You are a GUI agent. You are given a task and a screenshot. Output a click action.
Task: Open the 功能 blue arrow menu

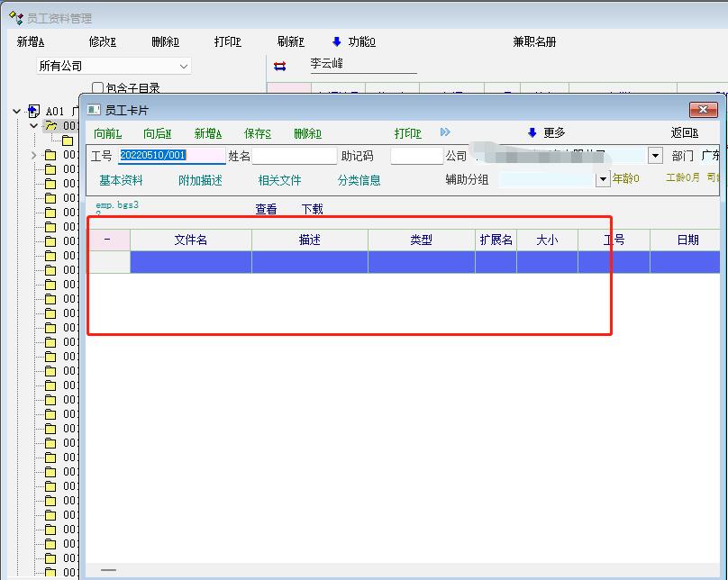[x=337, y=41]
